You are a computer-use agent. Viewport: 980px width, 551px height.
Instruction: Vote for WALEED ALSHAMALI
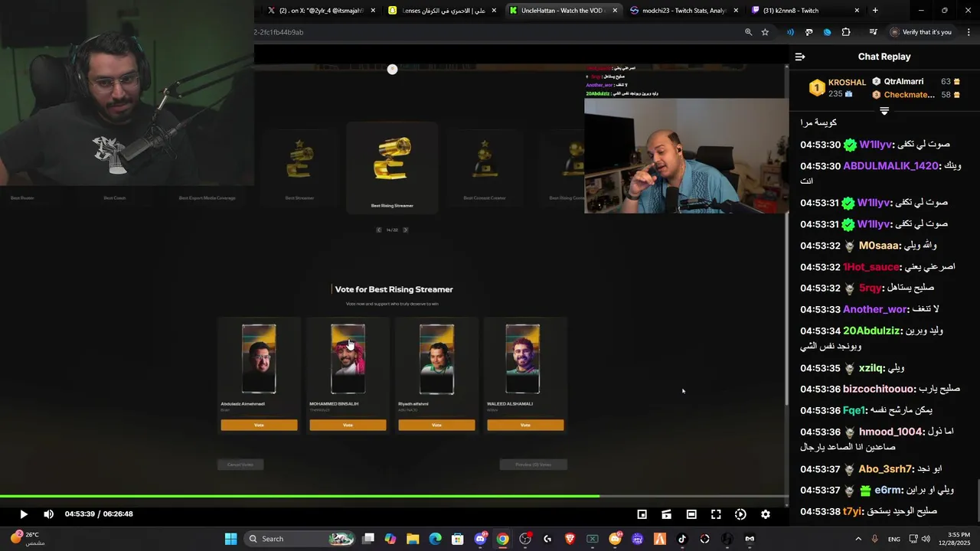click(525, 425)
